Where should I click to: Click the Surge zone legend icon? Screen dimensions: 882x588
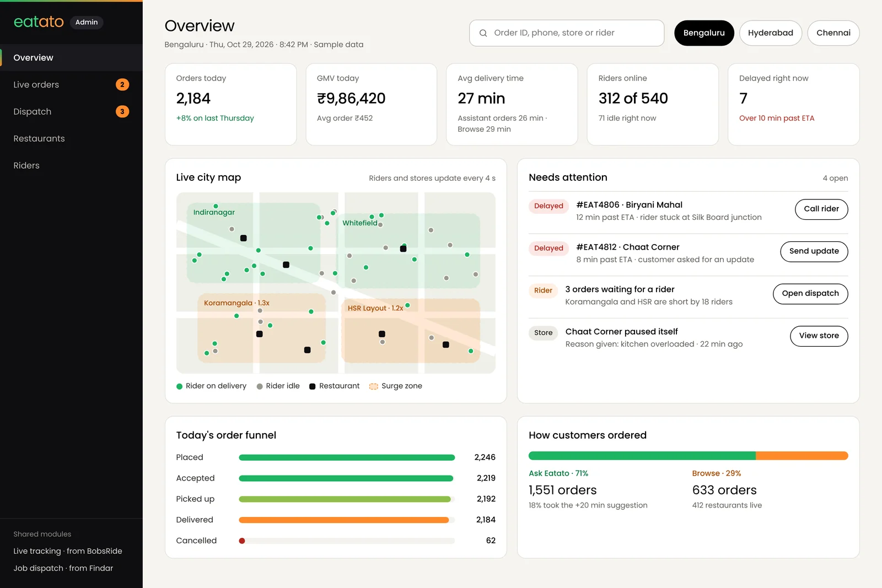[373, 386]
